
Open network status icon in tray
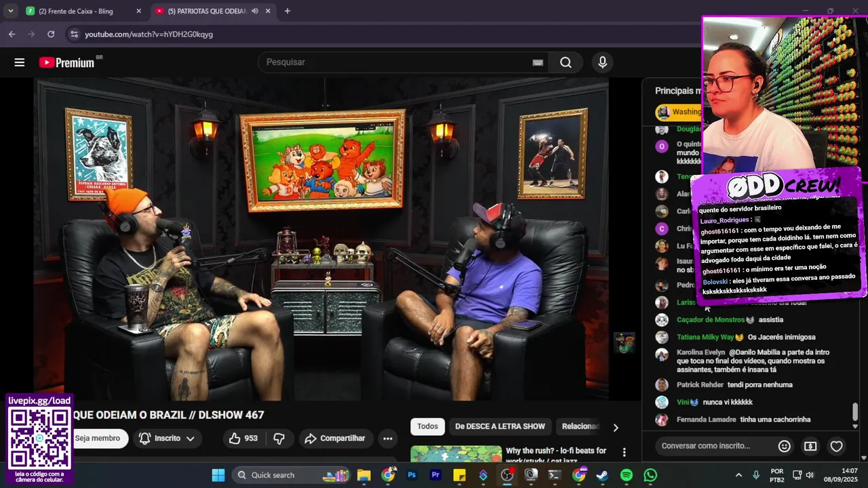(x=796, y=475)
